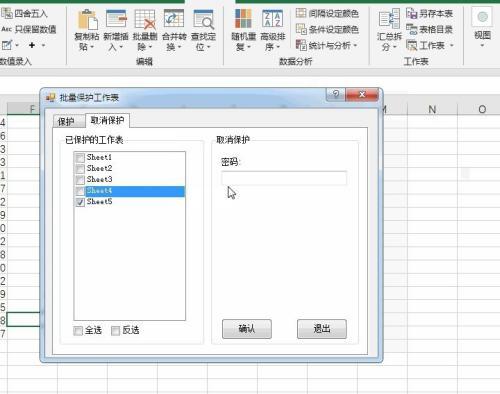The width and height of the screenshot is (500, 394).
Task: Click the 高级排序 advanced sort icon
Action: pyautogui.click(x=272, y=19)
